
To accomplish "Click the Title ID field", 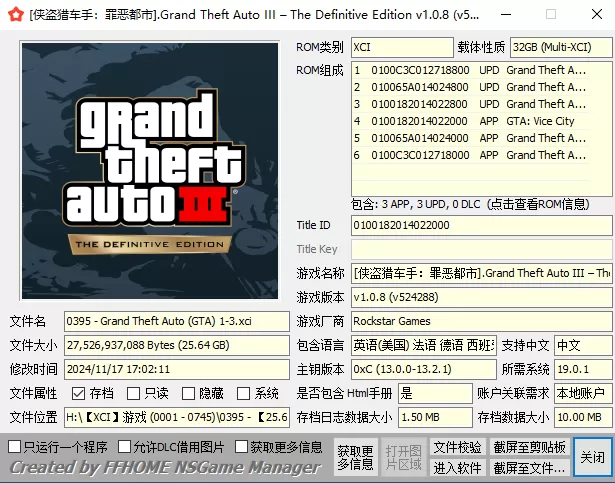I will 480,225.
